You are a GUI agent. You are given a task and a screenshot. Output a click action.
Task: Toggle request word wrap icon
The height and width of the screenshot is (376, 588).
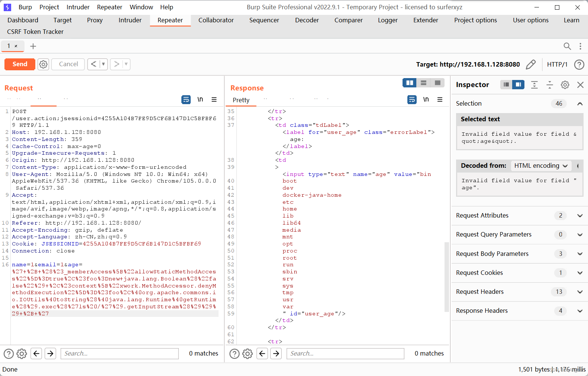186,99
